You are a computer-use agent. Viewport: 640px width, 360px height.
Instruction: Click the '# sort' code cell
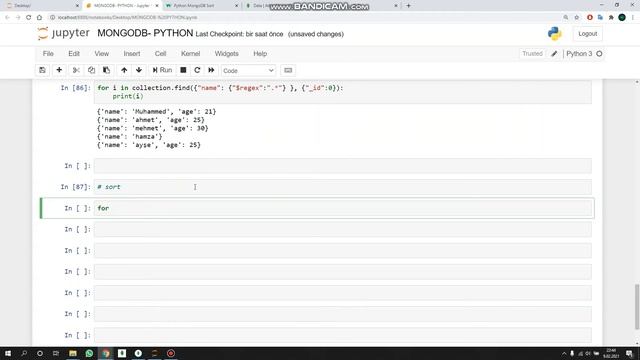342,187
